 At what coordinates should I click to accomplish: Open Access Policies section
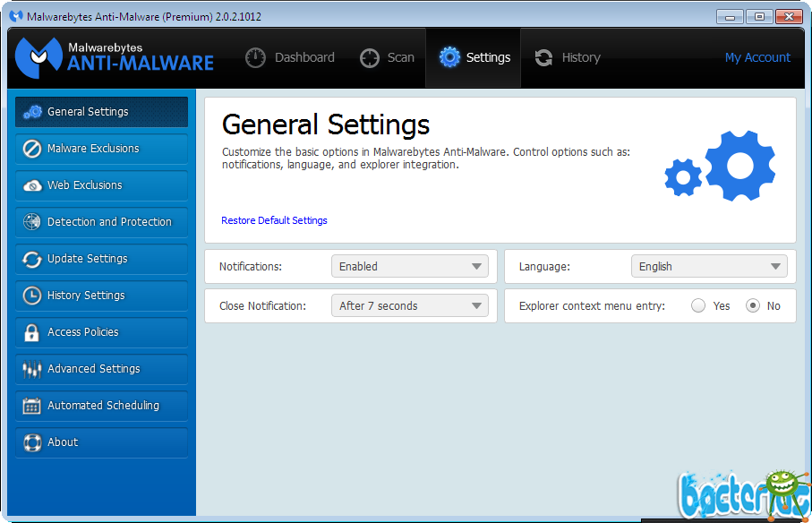pyautogui.click(x=101, y=332)
